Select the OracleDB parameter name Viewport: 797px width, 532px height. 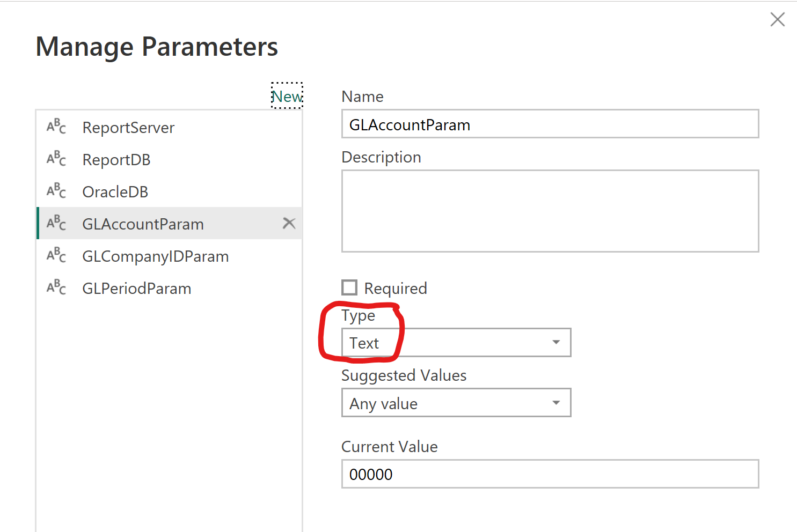115,192
